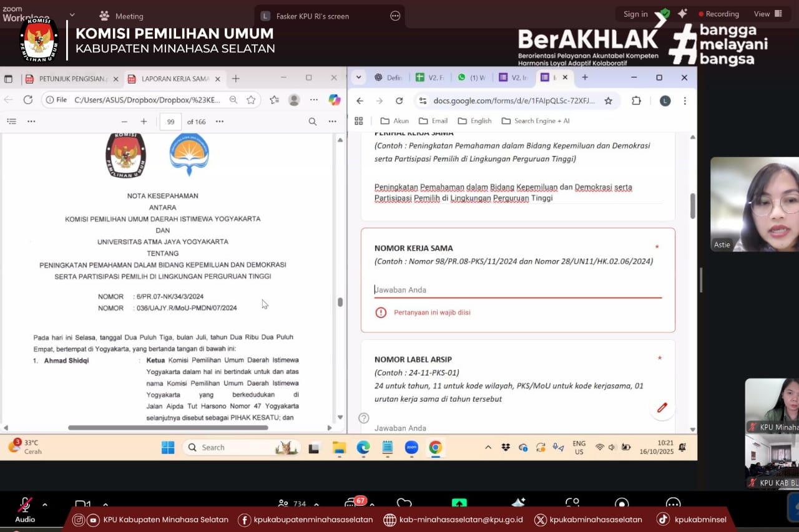This screenshot has height=532, width=799.
Task: Open the Chrome apps grid icon
Action: (359, 121)
